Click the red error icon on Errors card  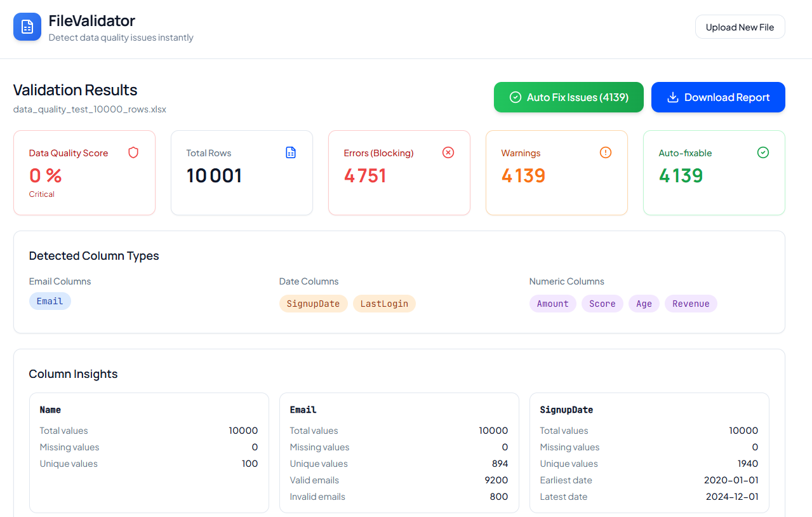448,152
